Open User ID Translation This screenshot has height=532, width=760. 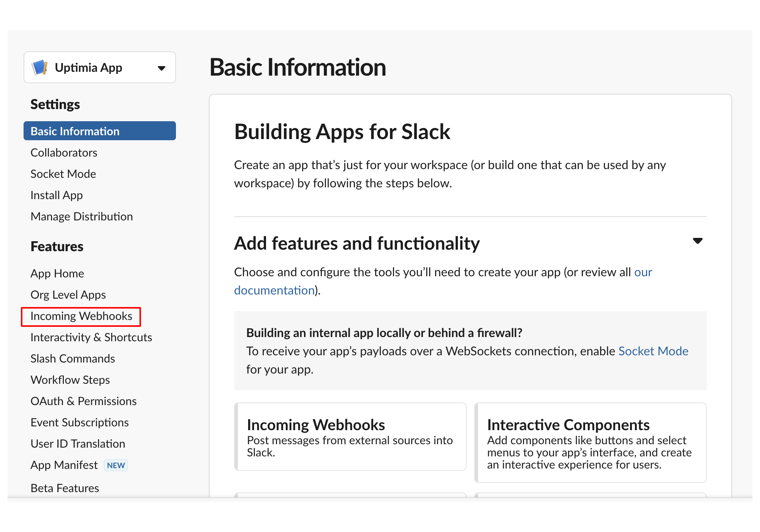coord(78,443)
